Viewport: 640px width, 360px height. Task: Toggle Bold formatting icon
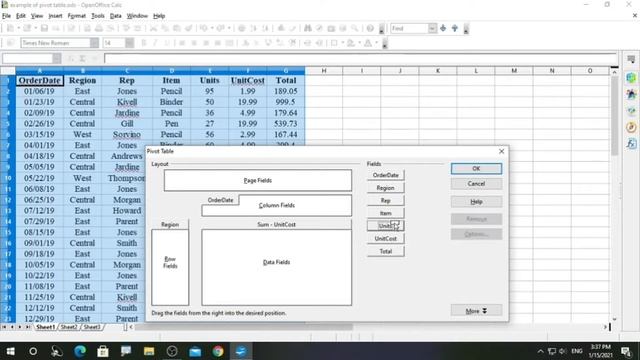(144, 43)
